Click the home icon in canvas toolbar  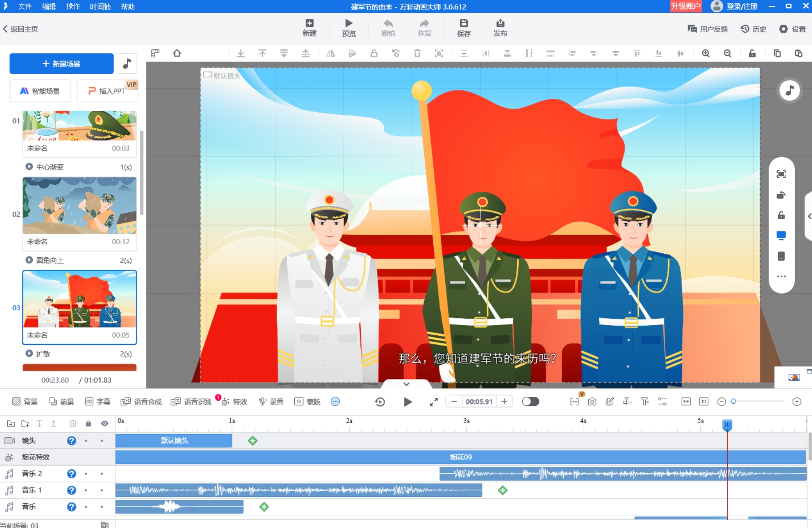177,53
